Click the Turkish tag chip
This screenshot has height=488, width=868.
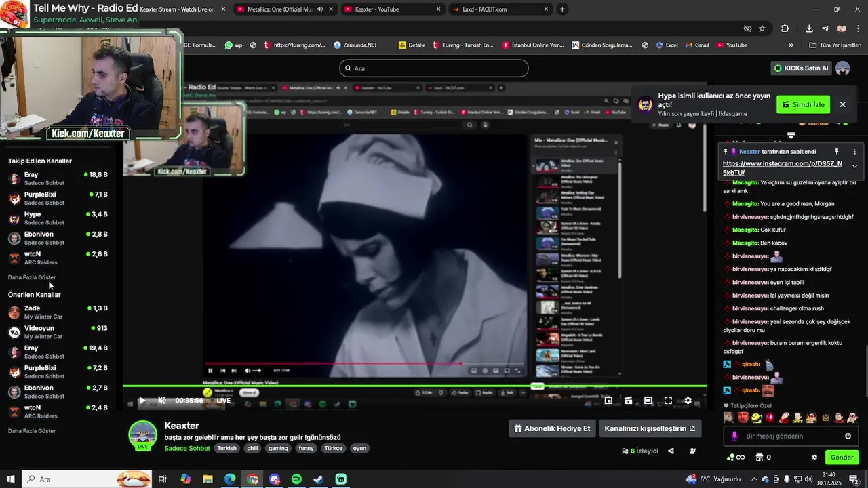[x=226, y=448]
